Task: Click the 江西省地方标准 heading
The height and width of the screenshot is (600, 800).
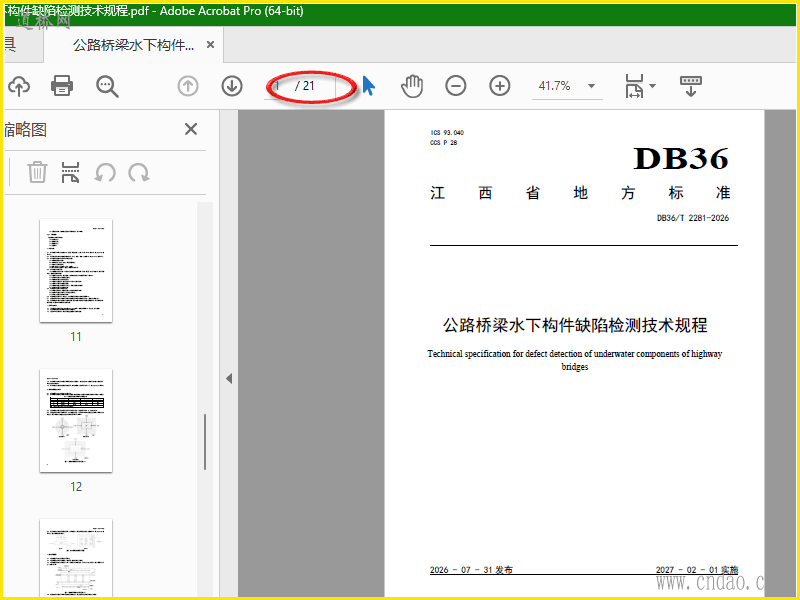Action: (580, 193)
